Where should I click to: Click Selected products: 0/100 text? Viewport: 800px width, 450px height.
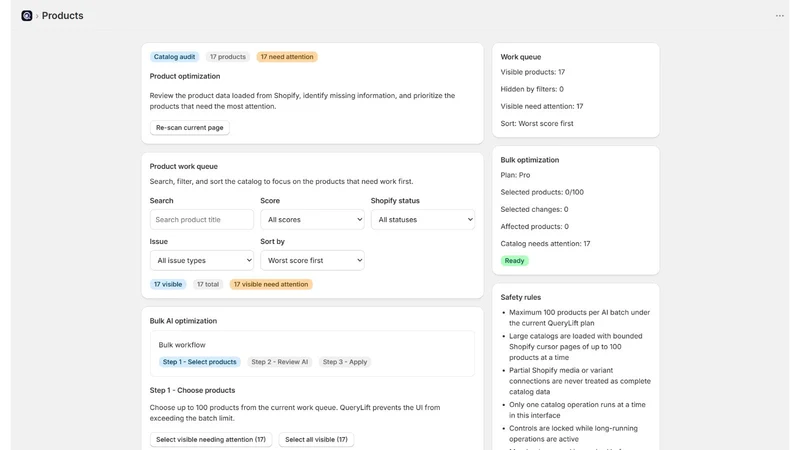pos(542,192)
